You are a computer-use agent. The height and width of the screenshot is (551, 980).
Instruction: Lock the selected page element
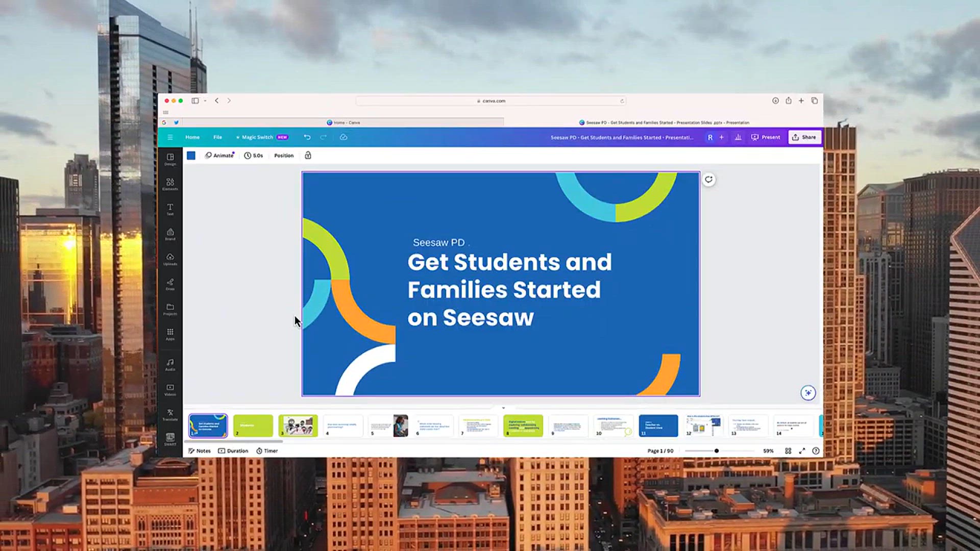click(308, 156)
